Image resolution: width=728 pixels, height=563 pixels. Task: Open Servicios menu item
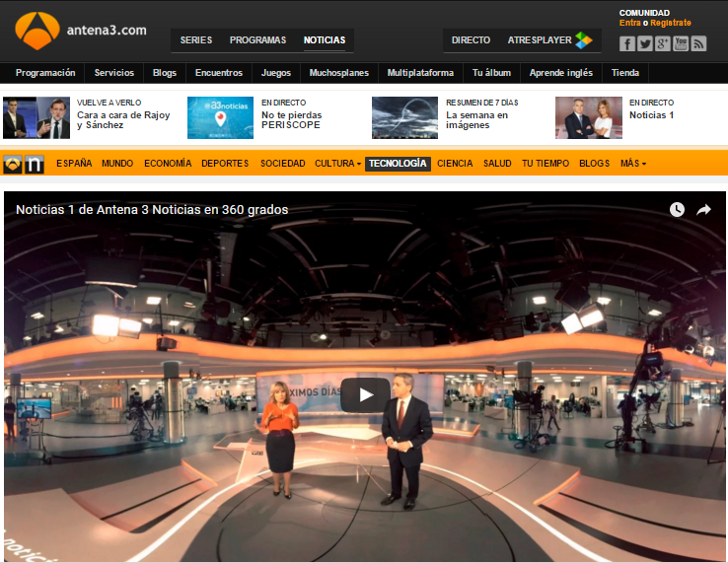114,73
